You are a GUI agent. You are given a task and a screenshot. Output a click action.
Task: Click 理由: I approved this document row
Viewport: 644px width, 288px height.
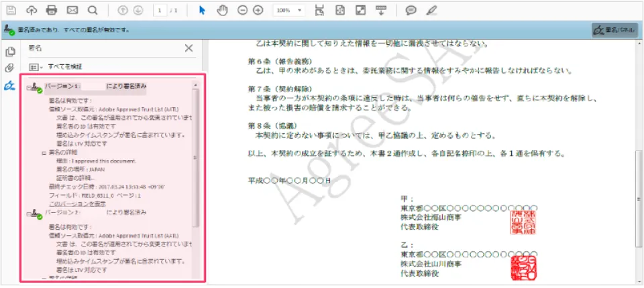[x=96, y=161]
